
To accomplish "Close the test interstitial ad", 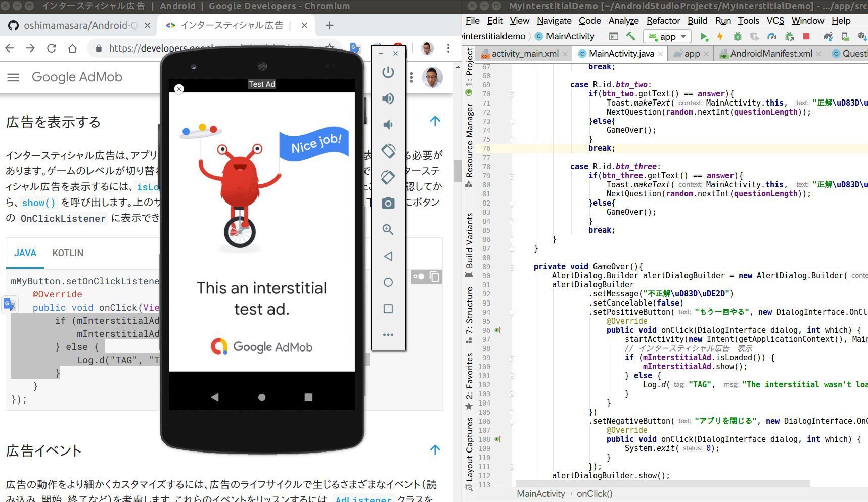I will pyautogui.click(x=179, y=89).
